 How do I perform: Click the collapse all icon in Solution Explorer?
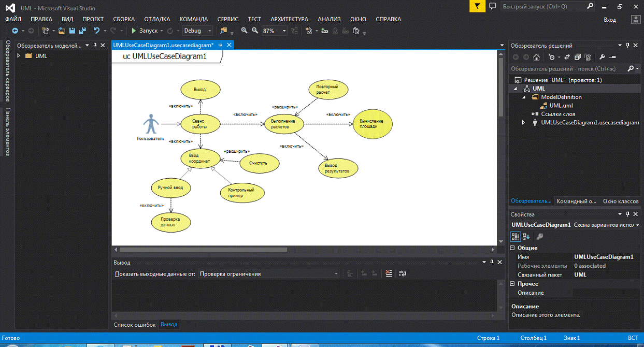(578, 57)
